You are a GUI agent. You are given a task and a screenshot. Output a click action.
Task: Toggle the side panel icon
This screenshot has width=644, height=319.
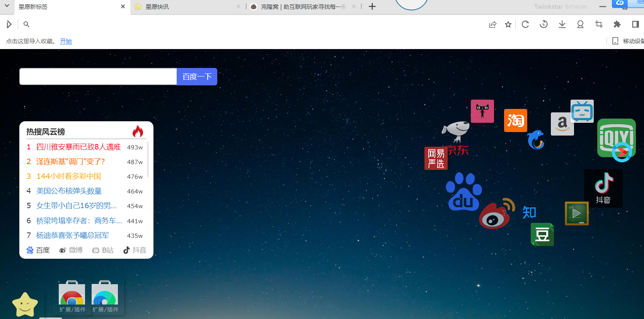[635, 24]
